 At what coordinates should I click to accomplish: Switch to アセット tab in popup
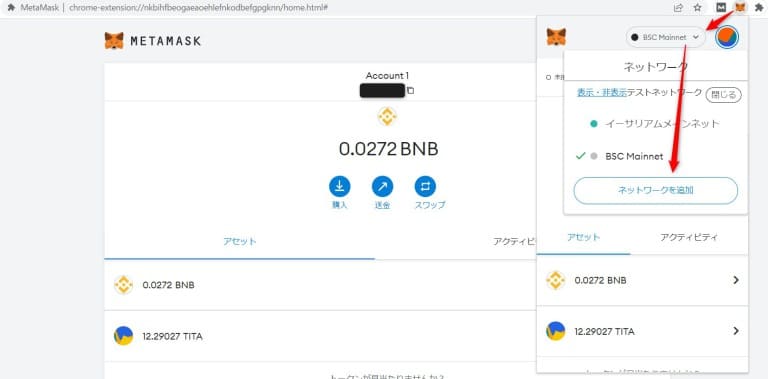point(583,237)
